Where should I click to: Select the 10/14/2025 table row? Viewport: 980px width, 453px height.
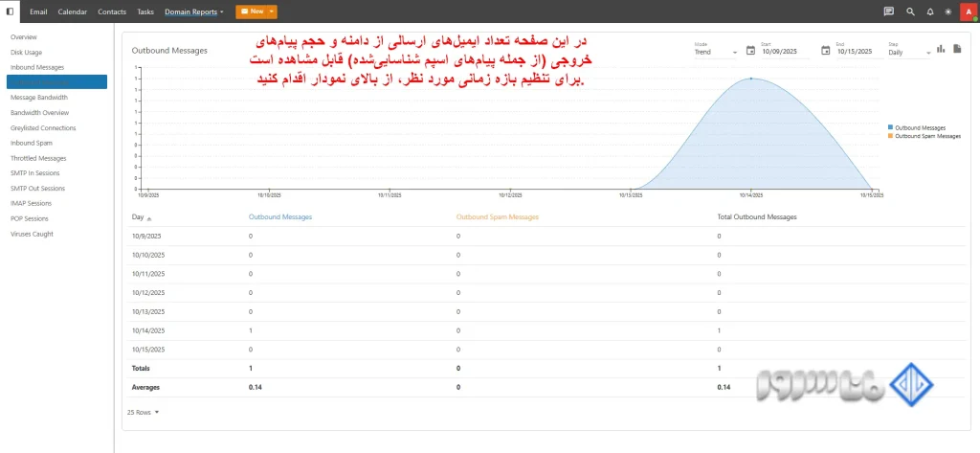(546, 330)
